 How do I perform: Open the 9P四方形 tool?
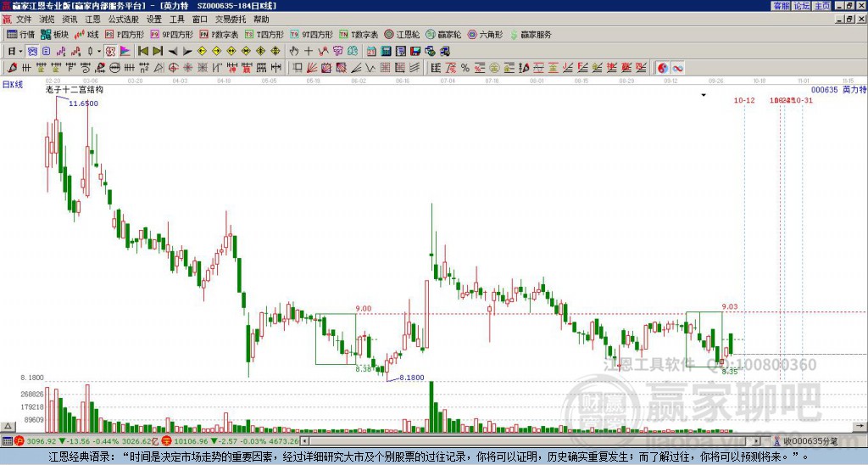(172, 34)
